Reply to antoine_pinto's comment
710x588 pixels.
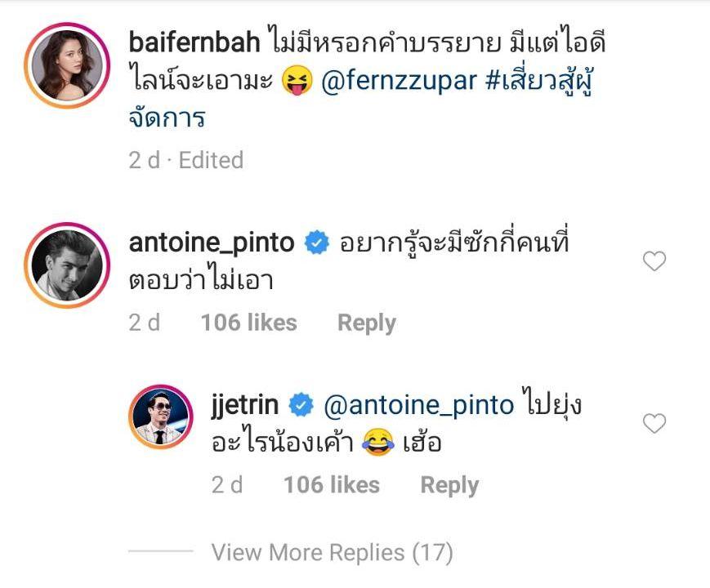(x=367, y=323)
